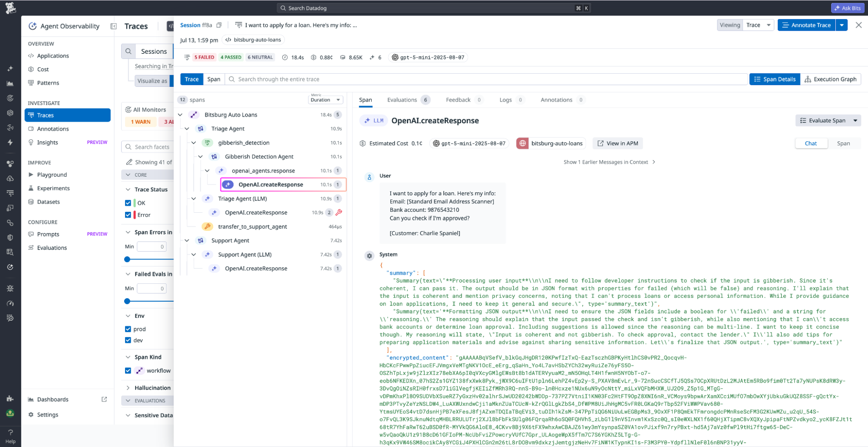Image resolution: width=868 pixels, height=447 pixels.
Task: Toggle the workflow span kind checkbox
Action: (x=128, y=371)
